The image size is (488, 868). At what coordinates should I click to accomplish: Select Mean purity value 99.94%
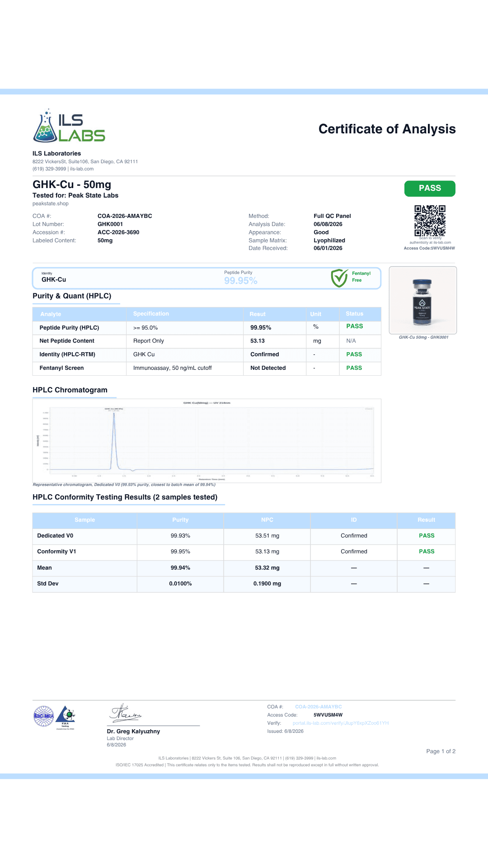180,568
